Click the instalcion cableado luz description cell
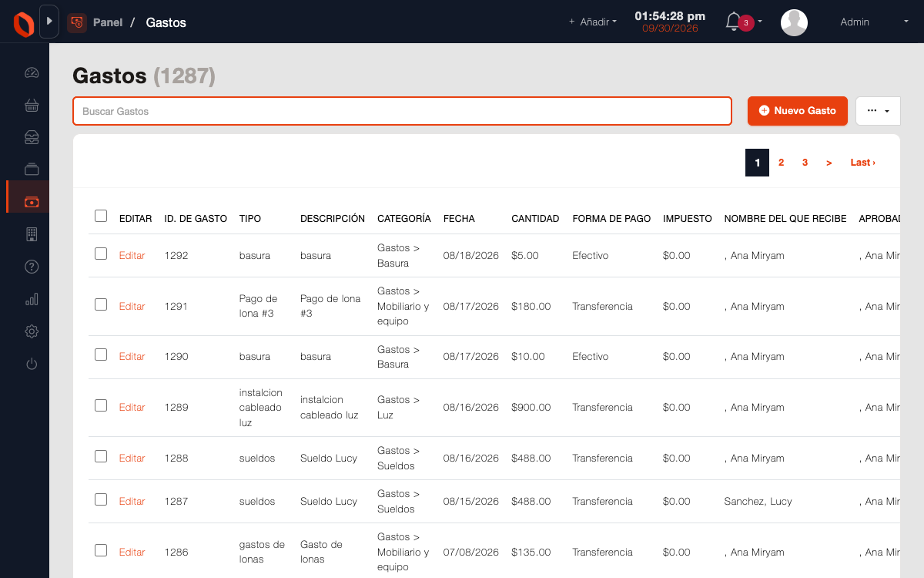Image resolution: width=924 pixels, height=578 pixels. [x=330, y=407]
